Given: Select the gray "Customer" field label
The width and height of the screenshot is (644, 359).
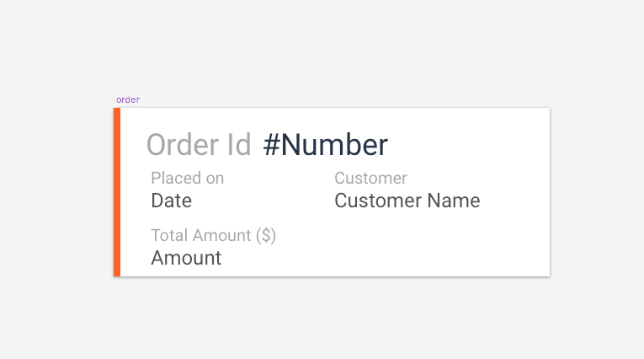Looking at the screenshot, I should [370, 178].
